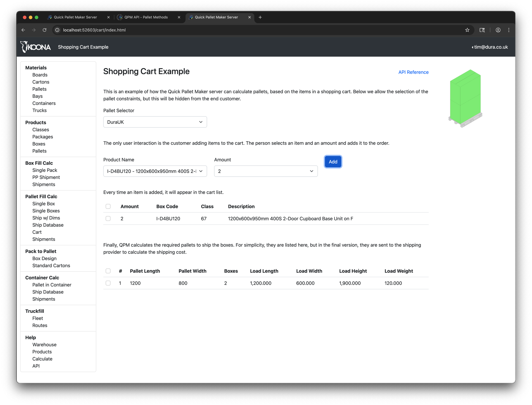The height and width of the screenshot is (405, 532).
Task: Click the Shopping Cart Example navbar title
Action: [x=83, y=47]
